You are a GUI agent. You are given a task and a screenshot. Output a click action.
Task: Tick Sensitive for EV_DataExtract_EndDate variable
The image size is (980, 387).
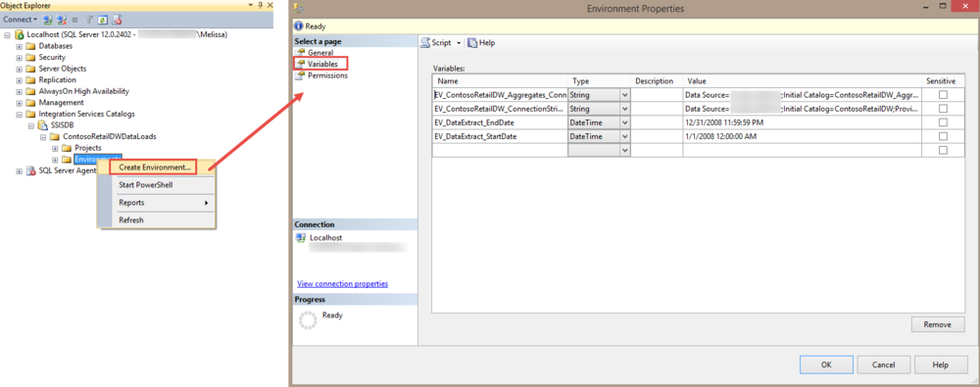(943, 121)
